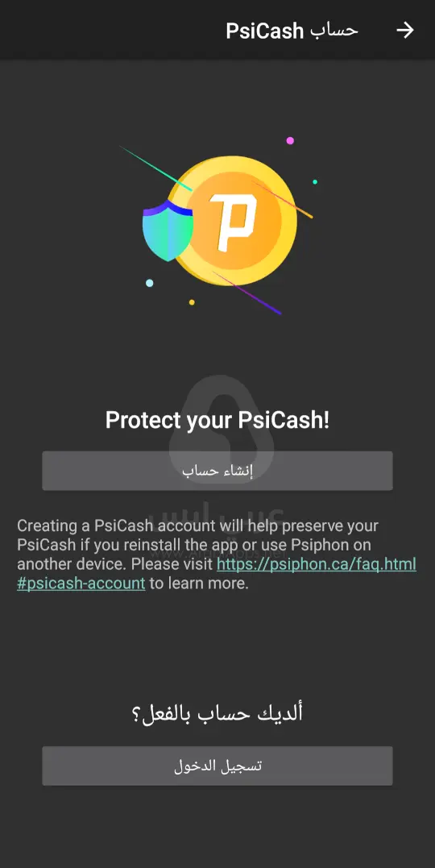The height and width of the screenshot is (868, 435).
Task: Tap the تسجيل الدخول login button
Action: 217,766
